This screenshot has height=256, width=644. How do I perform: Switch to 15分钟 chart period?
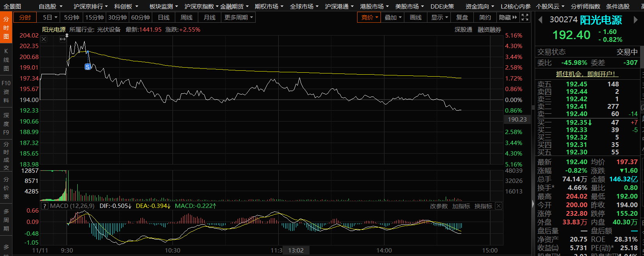click(x=94, y=18)
